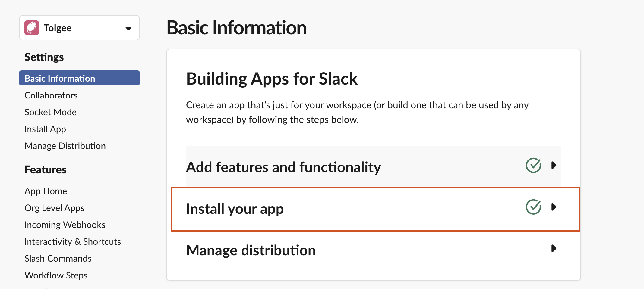Screen dimensions: 644x289
Task: Go to Incoming Webhooks feature
Action: [x=65, y=225]
